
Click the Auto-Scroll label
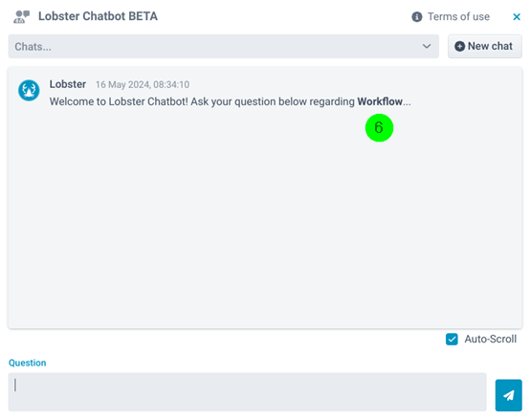490,339
